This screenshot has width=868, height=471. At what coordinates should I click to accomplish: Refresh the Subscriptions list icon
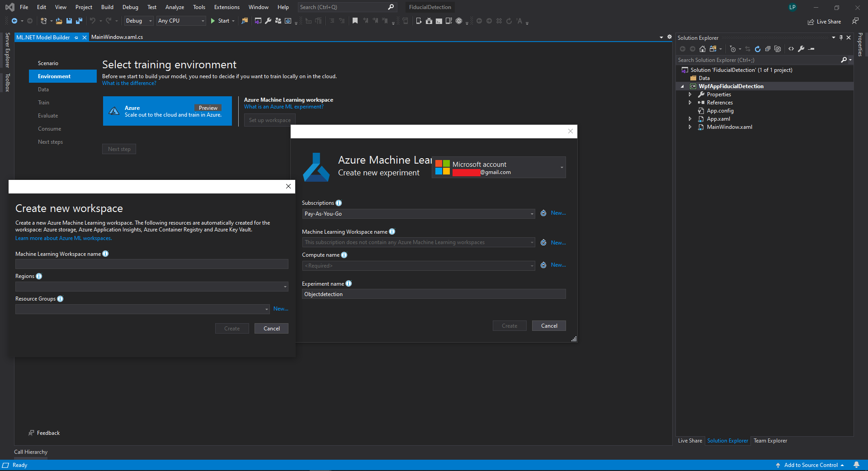pyautogui.click(x=543, y=213)
